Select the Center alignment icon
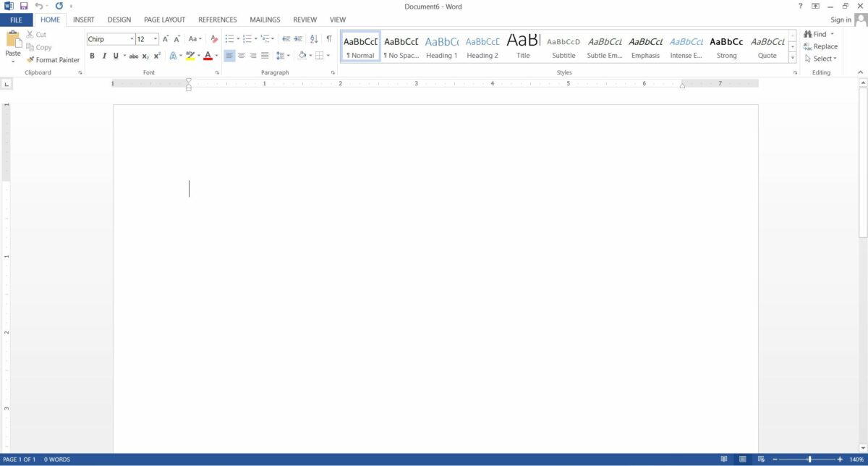 240,55
